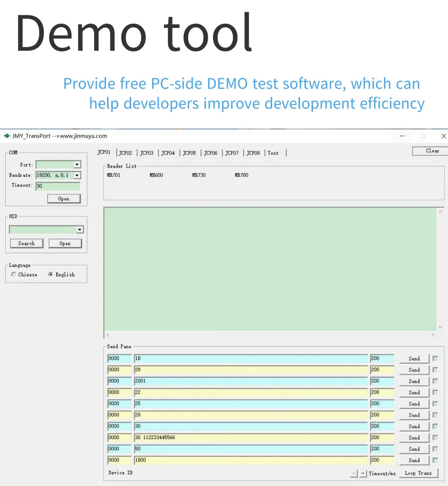Image resolution: width=448 pixels, height=486 pixels.
Task: Select MR730 in the Reader List
Action: (199, 175)
